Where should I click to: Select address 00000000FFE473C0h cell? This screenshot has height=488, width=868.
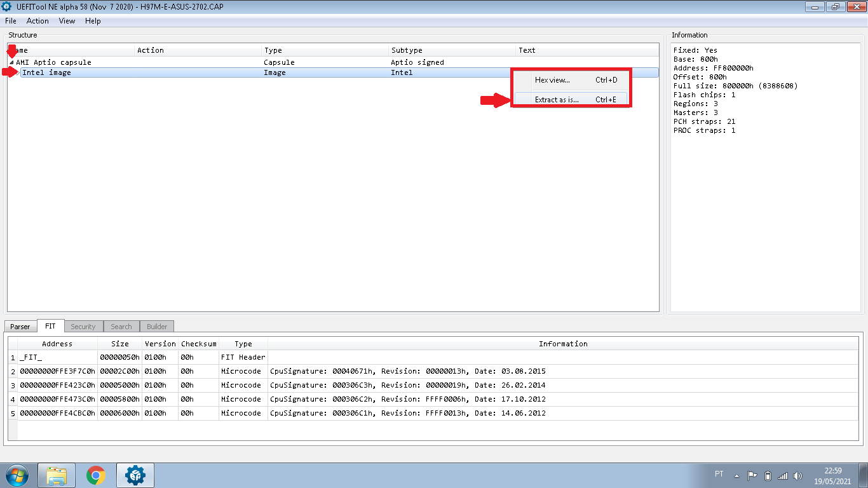tap(57, 399)
